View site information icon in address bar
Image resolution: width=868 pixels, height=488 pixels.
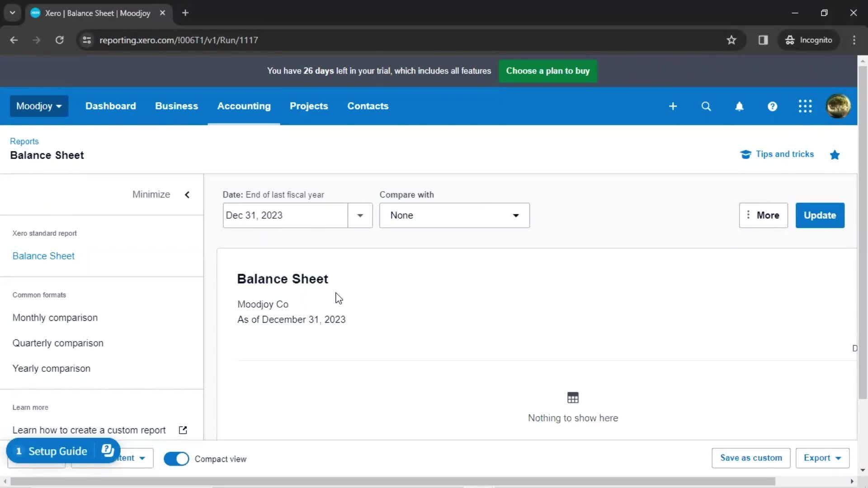point(87,40)
